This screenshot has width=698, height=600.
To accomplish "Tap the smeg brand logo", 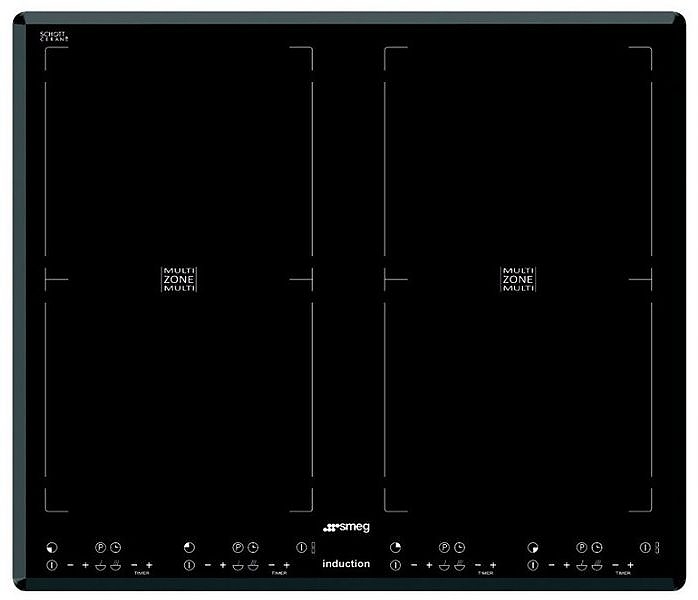I will click(x=346, y=527).
